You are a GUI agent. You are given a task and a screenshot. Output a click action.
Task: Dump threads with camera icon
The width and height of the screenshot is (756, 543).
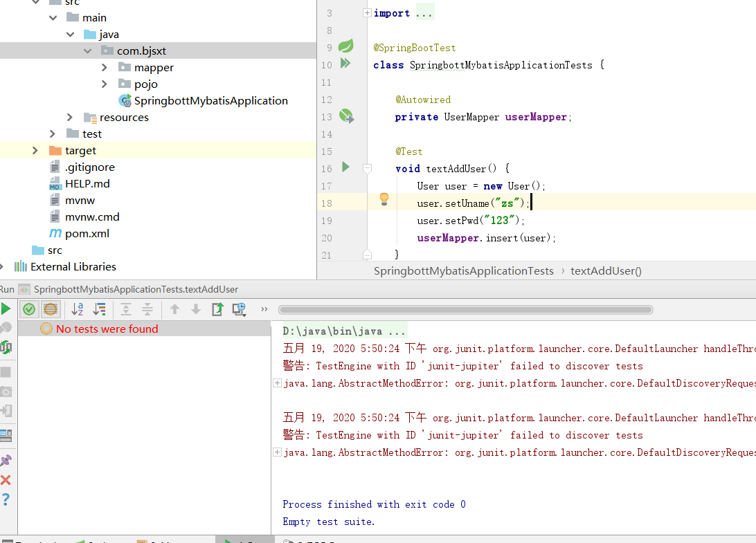[6, 392]
